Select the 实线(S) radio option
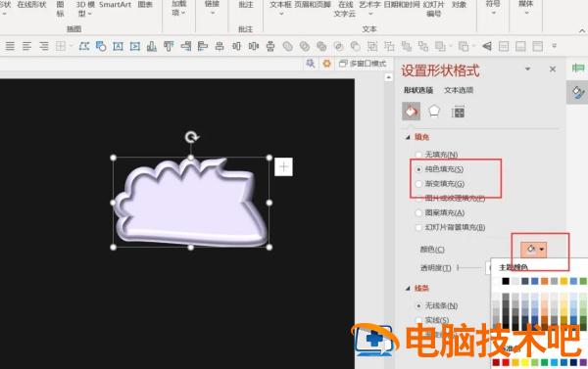 tap(418, 320)
